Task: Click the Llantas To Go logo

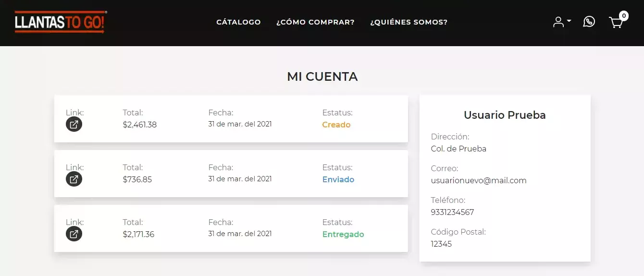Action: pos(61,22)
